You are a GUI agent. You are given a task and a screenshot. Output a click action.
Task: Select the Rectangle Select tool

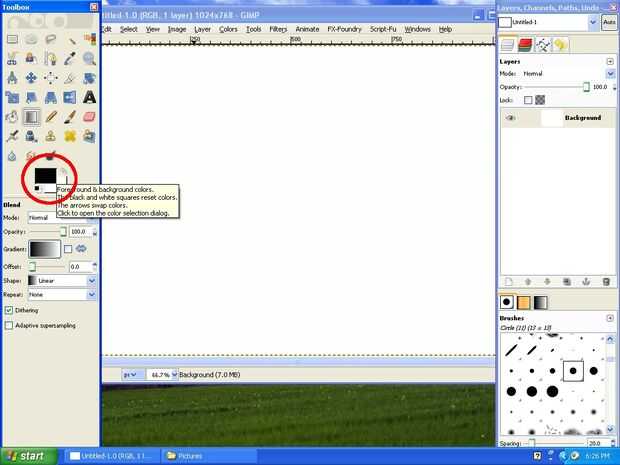point(12,39)
